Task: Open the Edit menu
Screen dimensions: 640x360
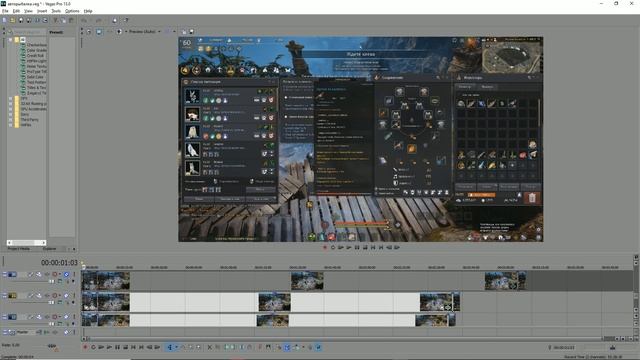Action: click(16, 11)
